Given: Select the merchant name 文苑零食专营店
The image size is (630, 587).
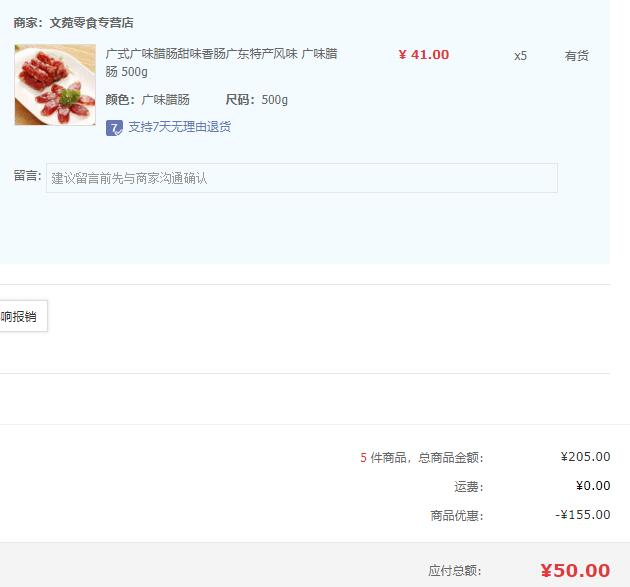Looking at the screenshot, I should pyautogui.click(x=92, y=22).
